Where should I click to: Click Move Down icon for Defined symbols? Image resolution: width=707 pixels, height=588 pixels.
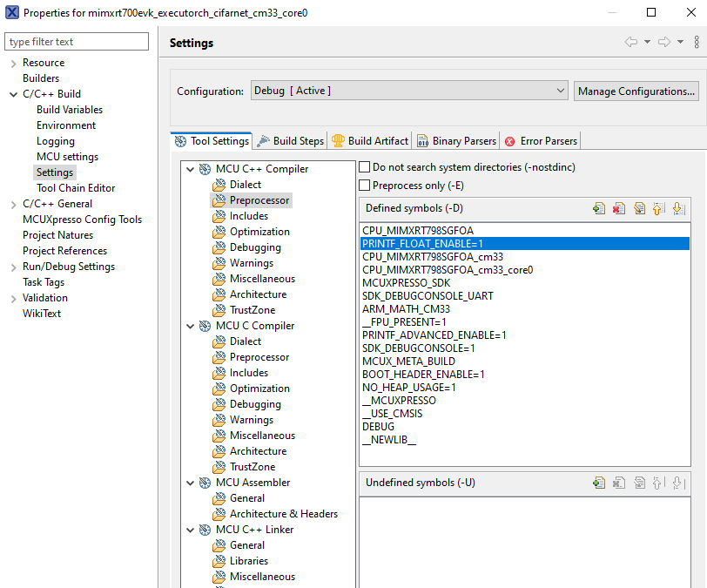678,208
